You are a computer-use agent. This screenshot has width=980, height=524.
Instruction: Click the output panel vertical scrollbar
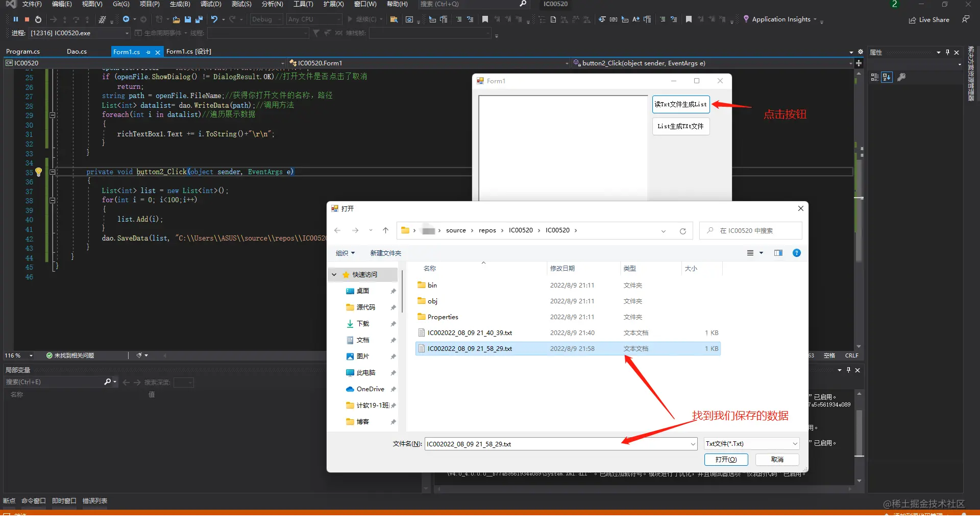coord(860,434)
